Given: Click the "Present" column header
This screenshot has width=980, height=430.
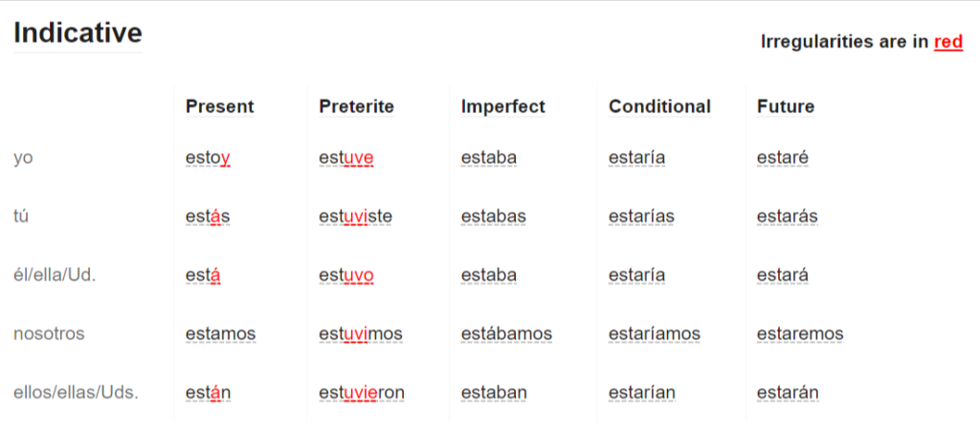Looking at the screenshot, I should pyautogui.click(x=220, y=107).
